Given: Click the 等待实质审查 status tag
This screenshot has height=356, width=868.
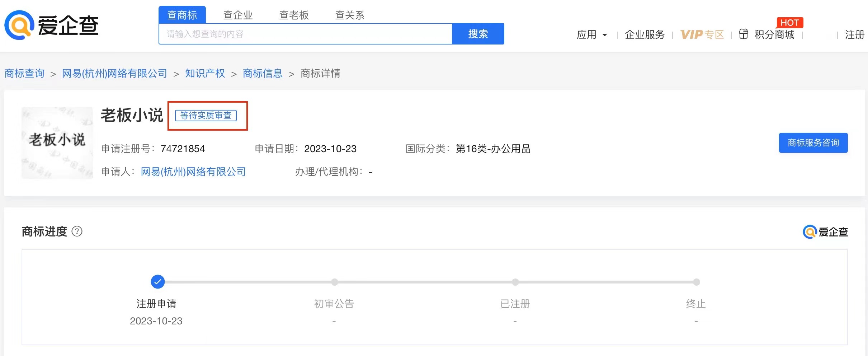Looking at the screenshot, I should [x=206, y=116].
